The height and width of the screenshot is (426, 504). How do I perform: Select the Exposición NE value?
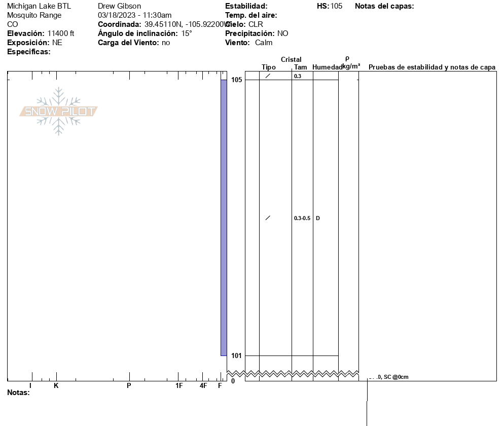point(57,43)
